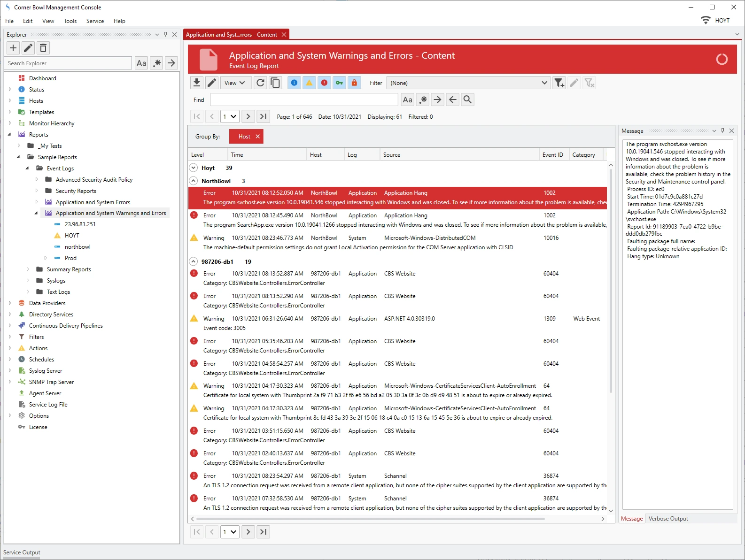
Task: Click the download report icon in the report toolbar
Action: [197, 83]
